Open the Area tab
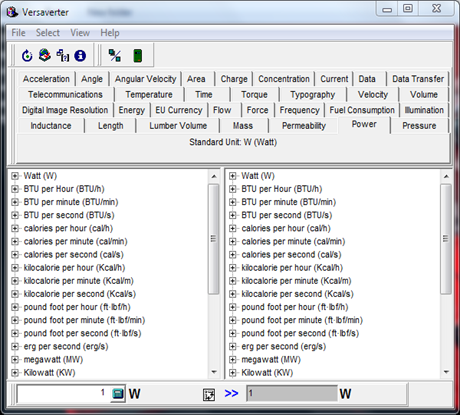This screenshot has width=460, height=415. [196, 79]
